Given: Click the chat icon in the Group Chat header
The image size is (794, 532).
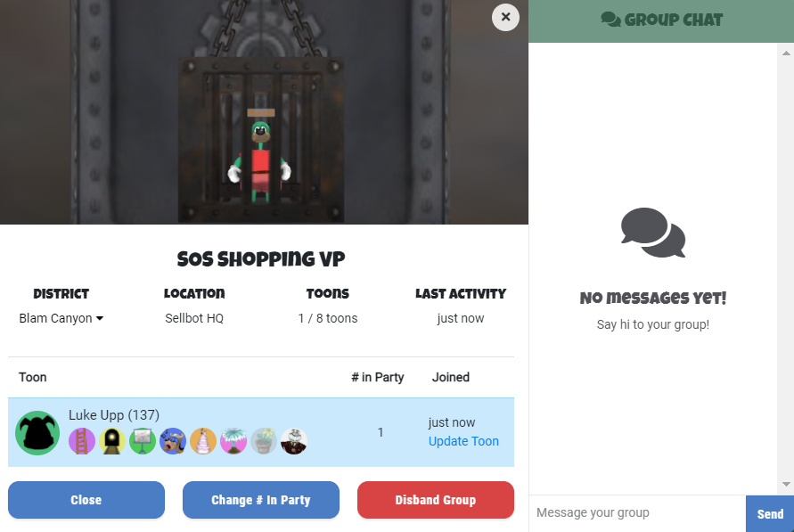Looking at the screenshot, I should point(610,19).
